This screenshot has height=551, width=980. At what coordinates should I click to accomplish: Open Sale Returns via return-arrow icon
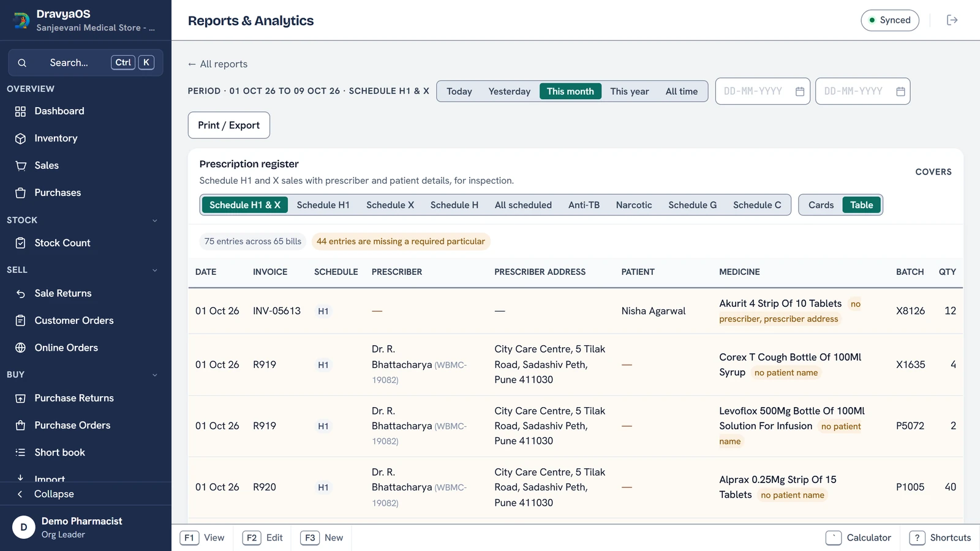20,293
